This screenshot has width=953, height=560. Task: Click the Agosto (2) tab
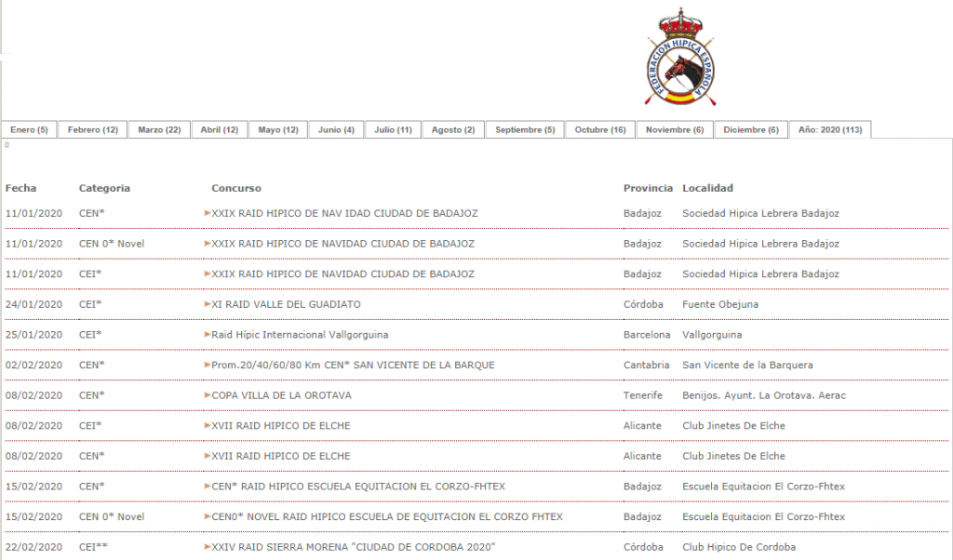pos(453,130)
